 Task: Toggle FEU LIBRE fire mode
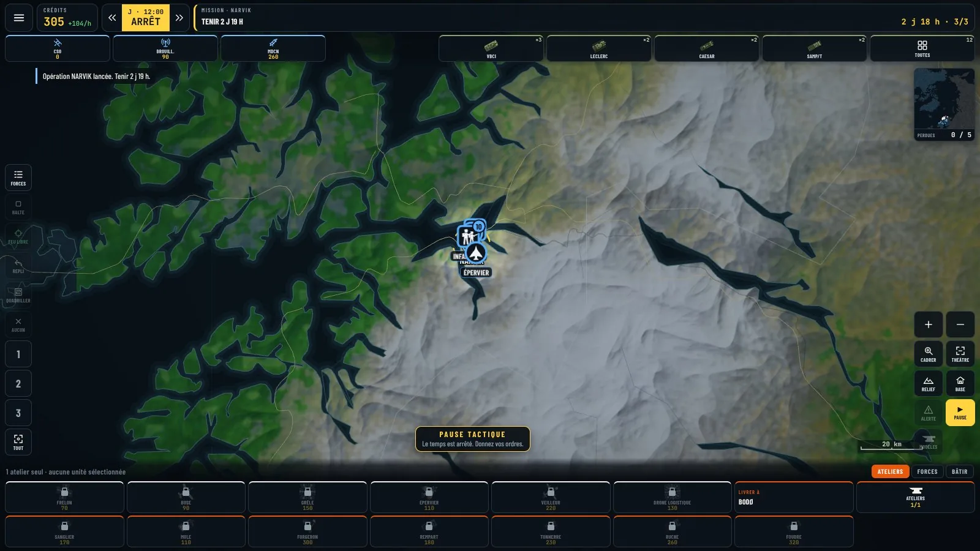(x=18, y=236)
